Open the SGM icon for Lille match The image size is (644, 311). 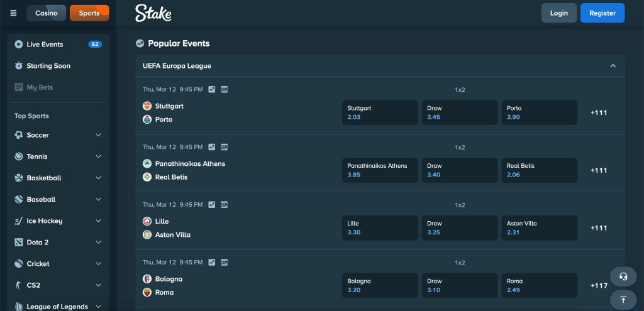[225, 204]
